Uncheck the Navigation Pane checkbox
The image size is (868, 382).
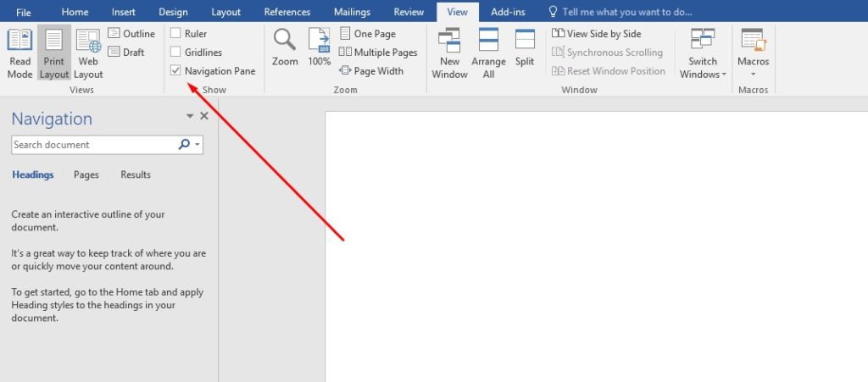pos(175,71)
